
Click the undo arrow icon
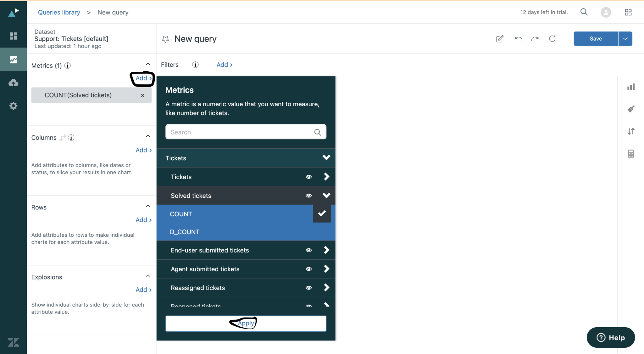518,39
